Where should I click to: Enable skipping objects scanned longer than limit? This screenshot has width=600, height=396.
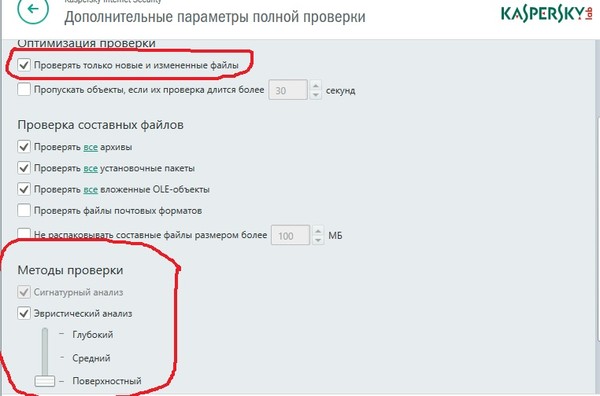tap(24, 90)
